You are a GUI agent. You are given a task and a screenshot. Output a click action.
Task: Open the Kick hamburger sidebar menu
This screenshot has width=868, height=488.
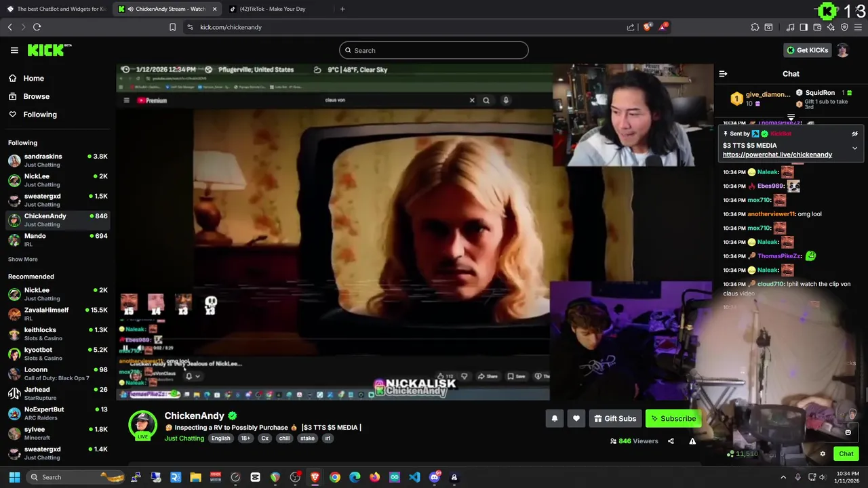14,50
